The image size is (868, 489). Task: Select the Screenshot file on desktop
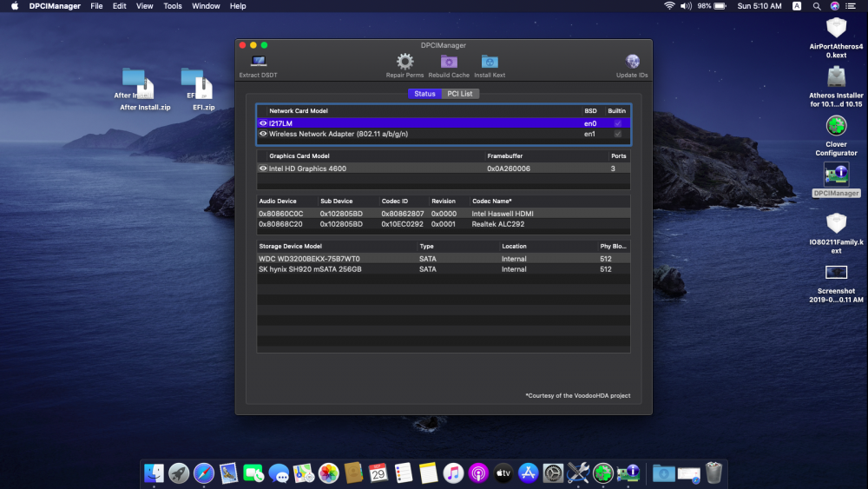tap(836, 283)
